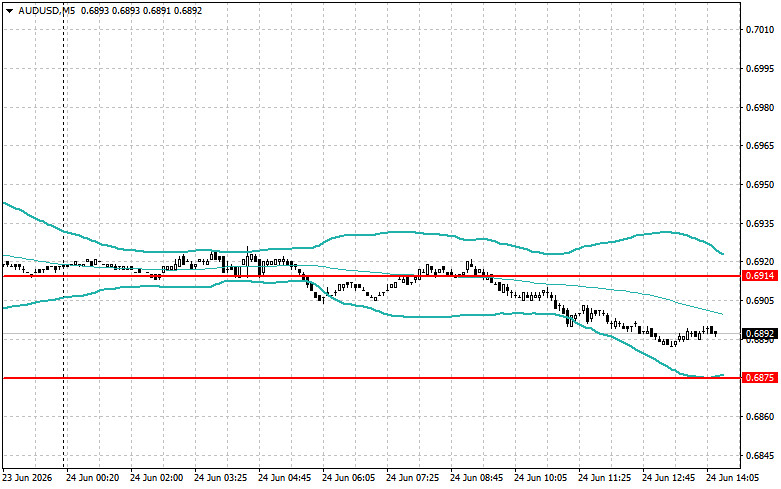Click the 0.6935 price scale value
781x489 pixels.
point(760,223)
